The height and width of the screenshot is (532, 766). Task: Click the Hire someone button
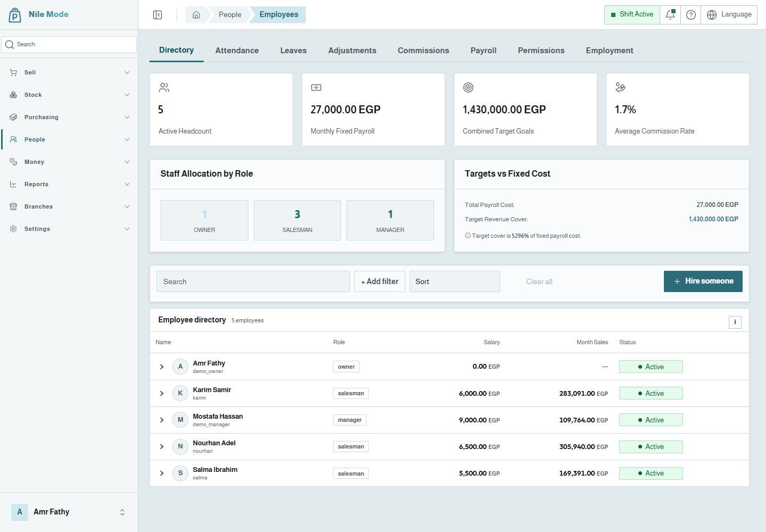point(703,281)
